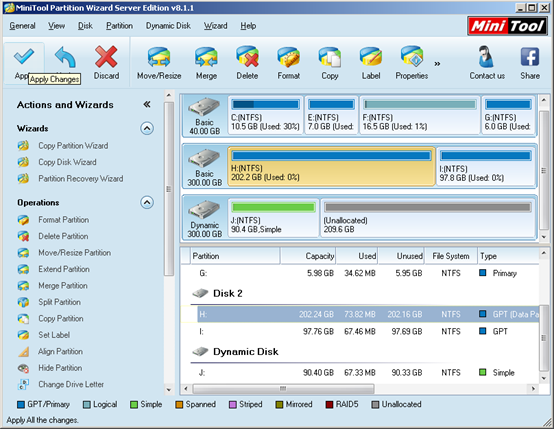Click the Facebook Share icon
This screenshot has width=554, height=429.
(x=530, y=57)
